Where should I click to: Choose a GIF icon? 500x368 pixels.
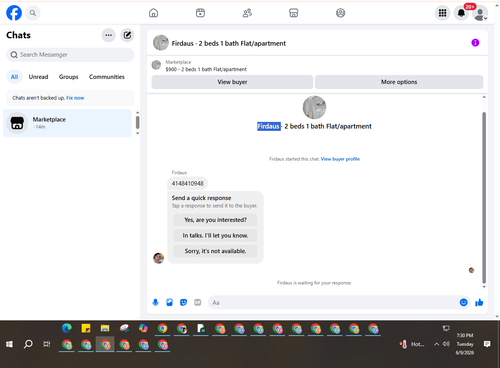[198, 302]
